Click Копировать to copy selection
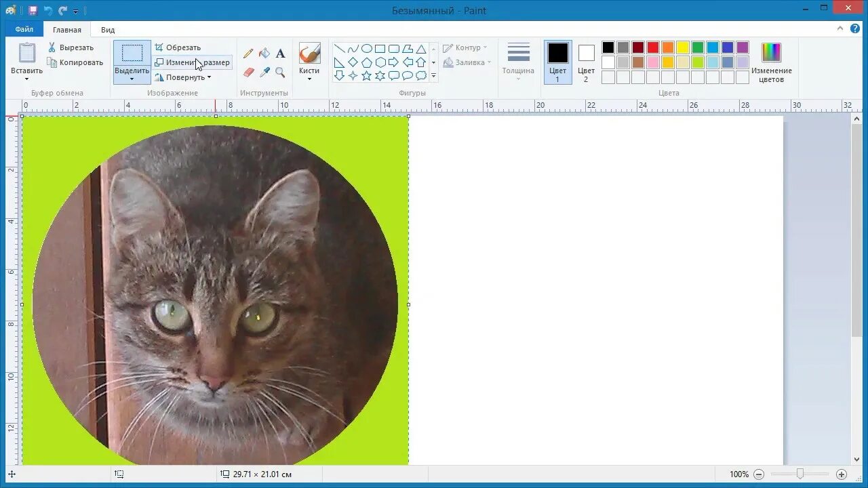868x488 pixels. tap(75, 62)
